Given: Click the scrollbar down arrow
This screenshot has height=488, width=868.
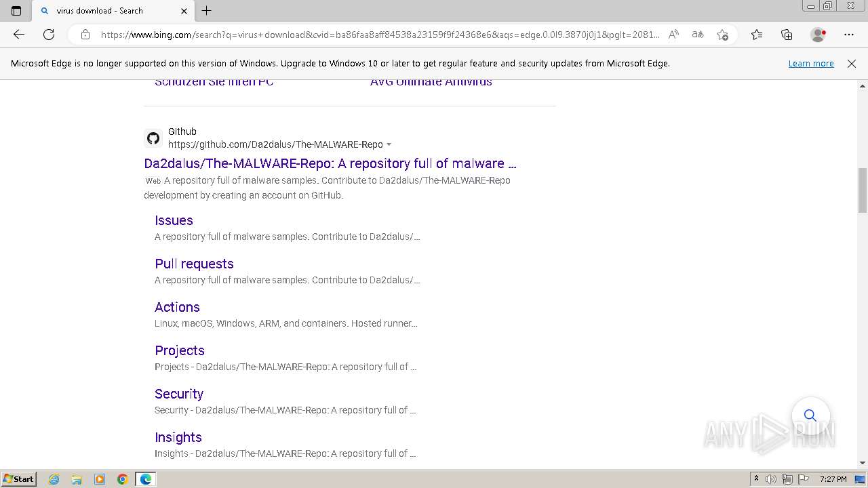Looking at the screenshot, I should pyautogui.click(x=863, y=463).
